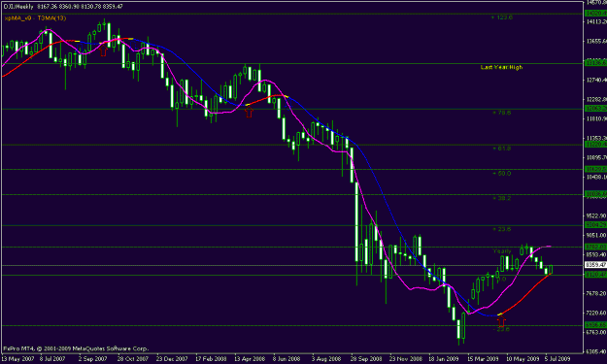607x364 pixels.
Task: Select the 'Yearly' pivot label
Action: 502,251
